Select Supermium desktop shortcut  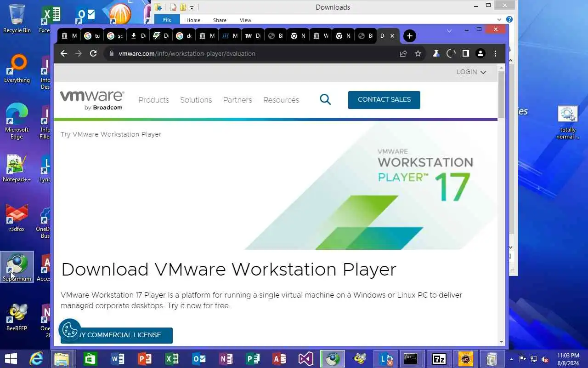[17, 267]
